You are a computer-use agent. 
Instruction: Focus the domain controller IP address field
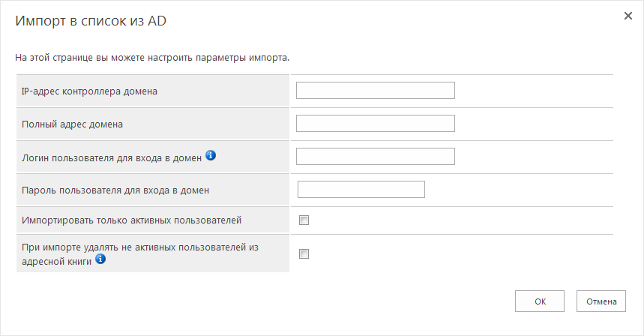(376, 90)
